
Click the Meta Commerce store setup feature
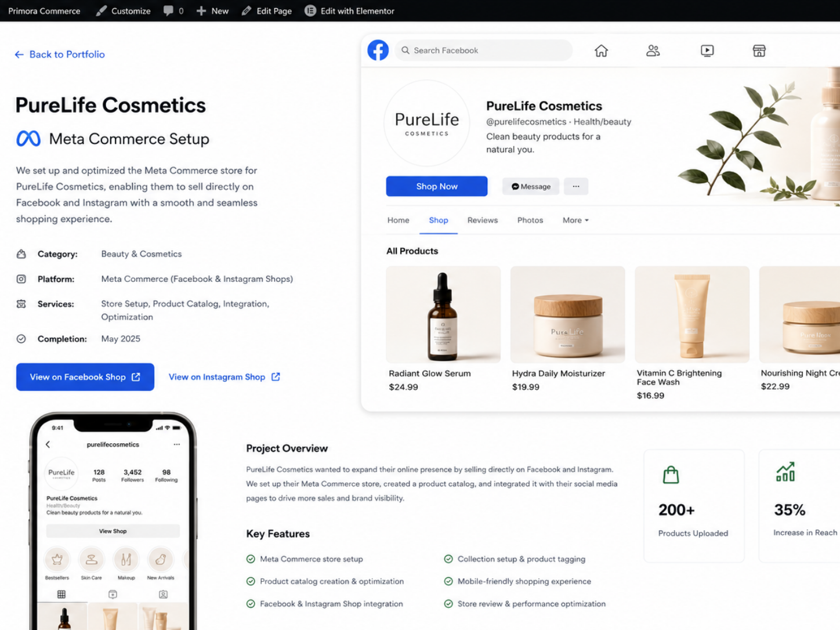click(305, 559)
